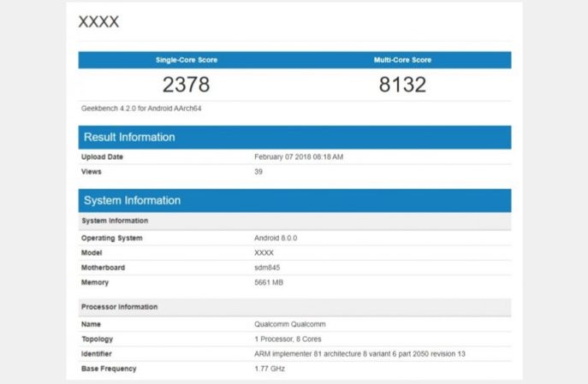Click the views count 39
Screen dimensions: 588x384
point(258,172)
